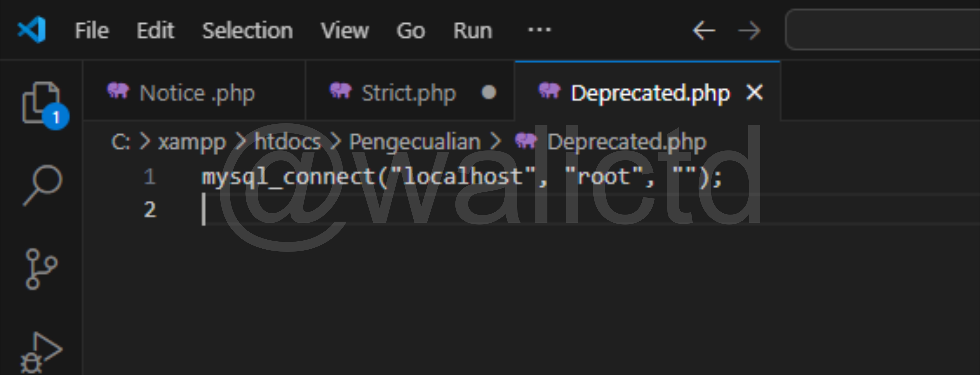Screen dimensions: 980x375
Task: Open the Selection menu
Action: [247, 30]
